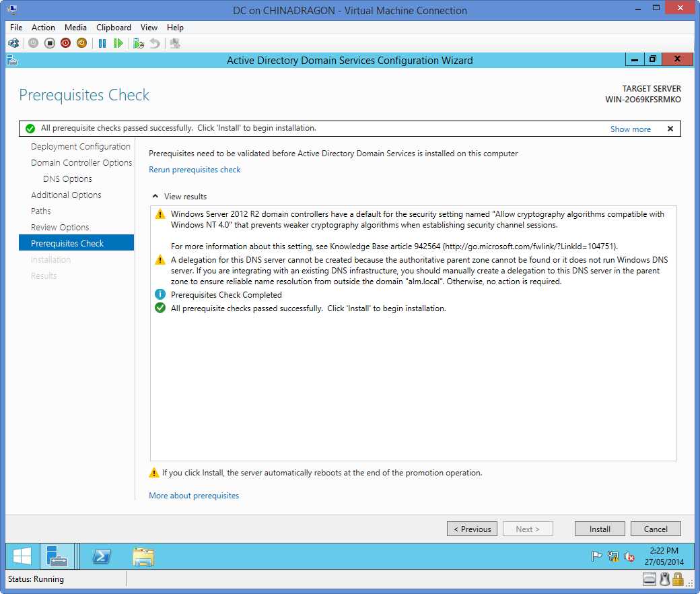Viewport: 700px width, 594px height.
Task: Select Review Options in wizard sidebar
Action: pyautogui.click(x=60, y=227)
